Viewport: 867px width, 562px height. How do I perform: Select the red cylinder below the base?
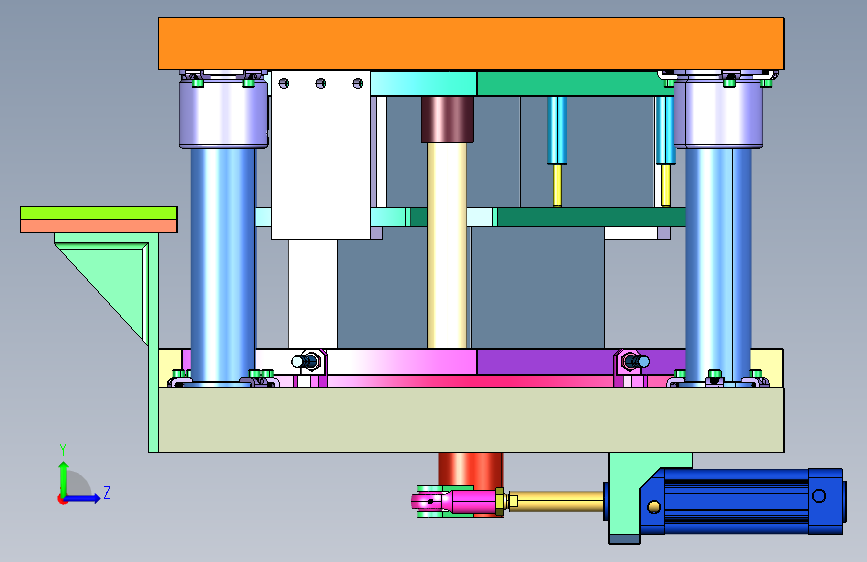pyautogui.click(x=471, y=469)
